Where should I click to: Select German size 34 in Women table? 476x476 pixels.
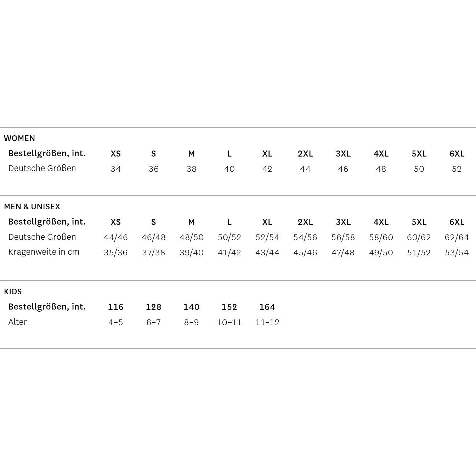[116, 169]
